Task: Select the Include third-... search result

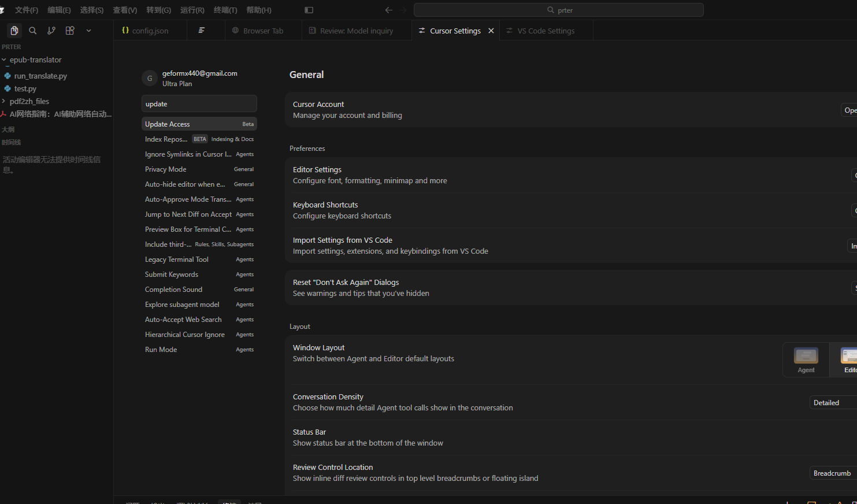Action: [199, 244]
